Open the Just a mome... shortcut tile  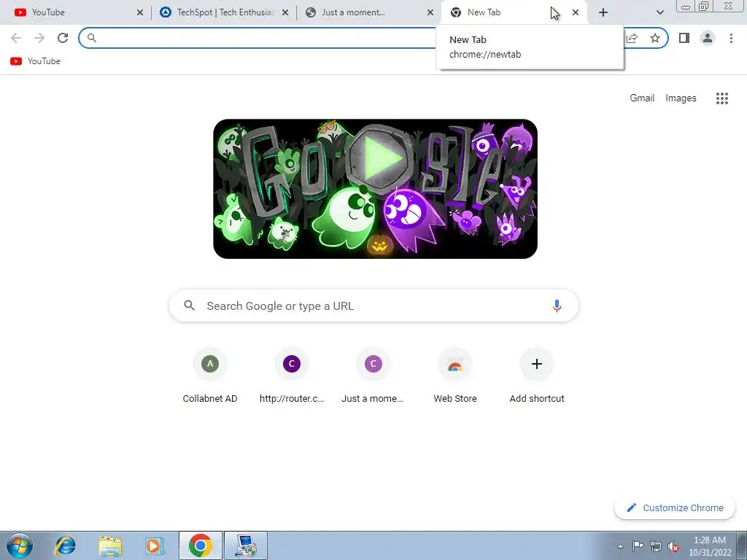pyautogui.click(x=373, y=376)
